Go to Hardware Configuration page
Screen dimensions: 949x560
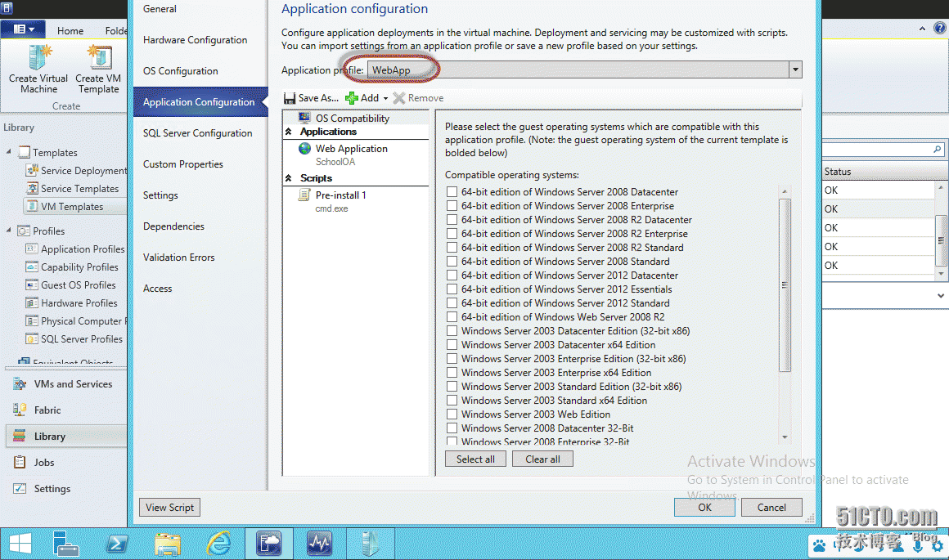[x=195, y=40]
